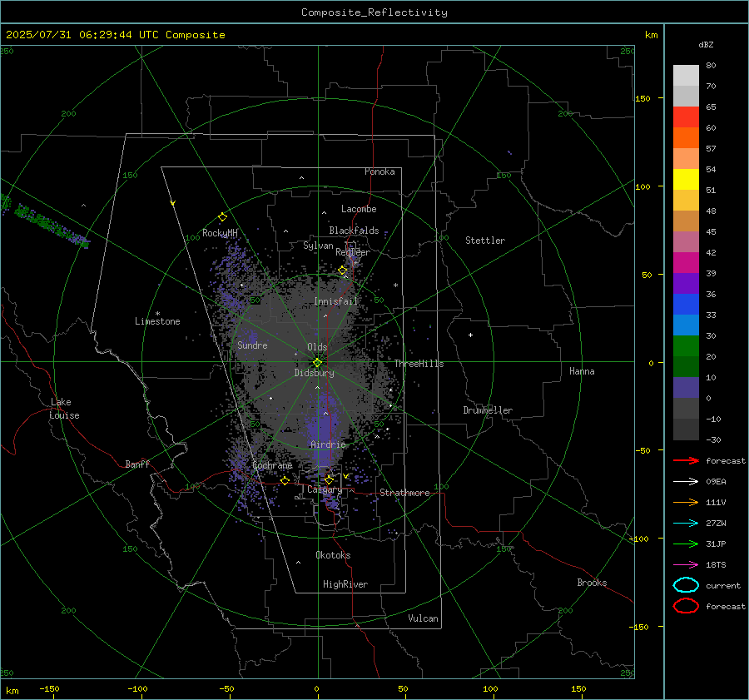
Task: Click the Limestone label on the map
Action: [x=157, y=321]
